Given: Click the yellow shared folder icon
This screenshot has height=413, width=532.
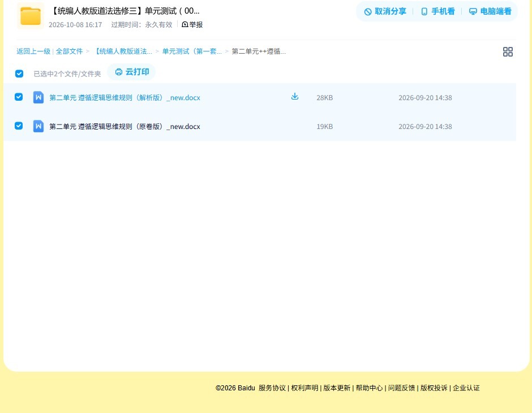Looking at the screenshot, I should 31,16.
